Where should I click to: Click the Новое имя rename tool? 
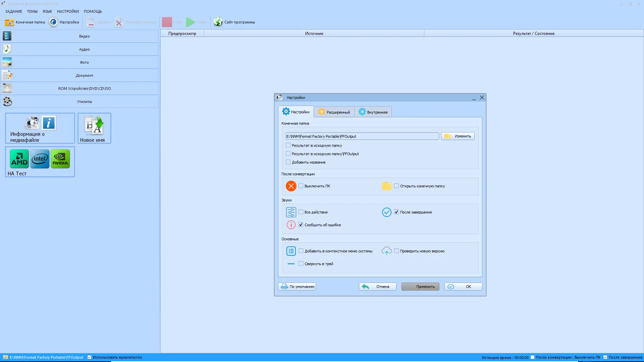(94, 128)
